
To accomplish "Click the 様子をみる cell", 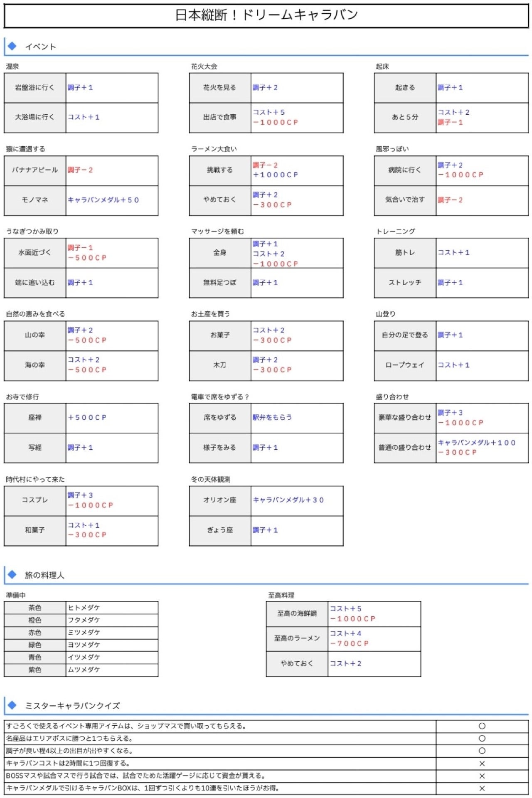I will [220, 448].
